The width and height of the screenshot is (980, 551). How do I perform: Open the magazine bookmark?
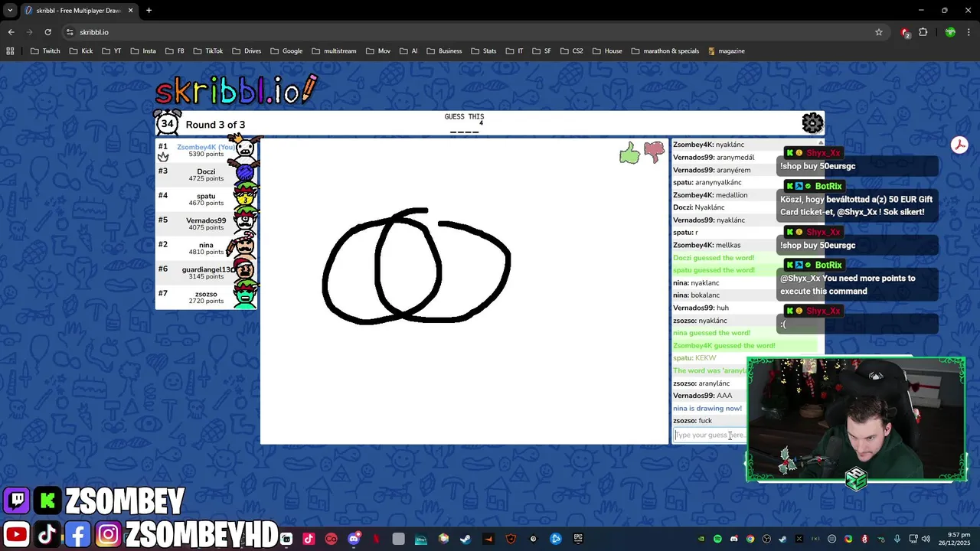pos(726,51)
